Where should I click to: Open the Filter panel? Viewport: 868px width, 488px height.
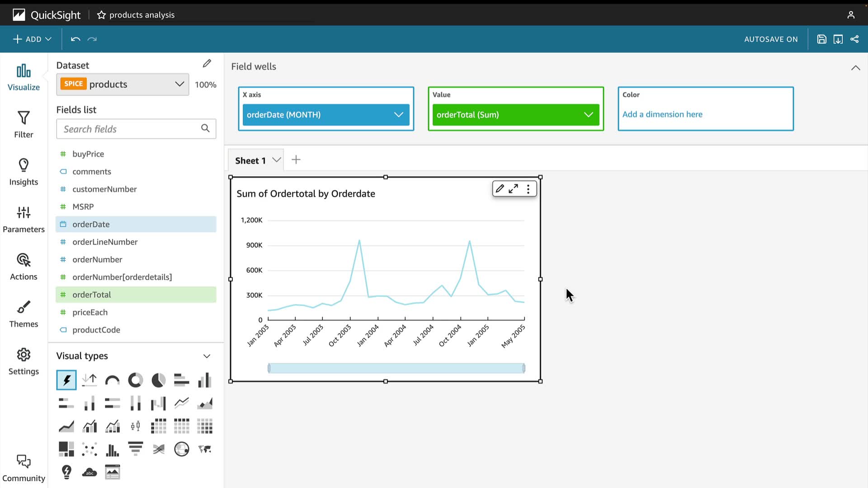pyautogui.click(x=24, y=124)
